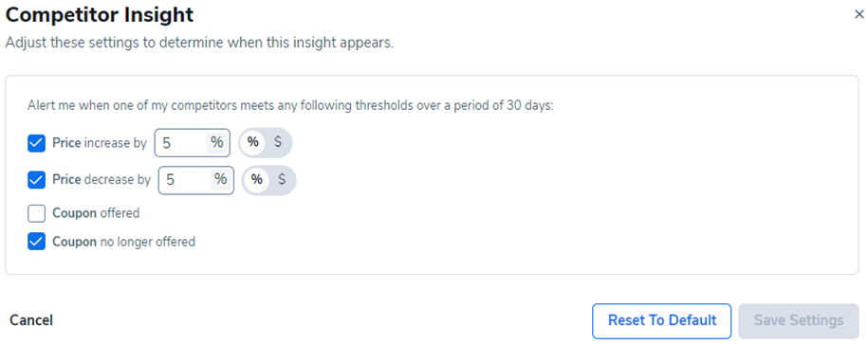Image resolution: width=868 pixels, height=344 pixels.
Task: Close the Competitor Insight dialog
Action: (859, 15)
